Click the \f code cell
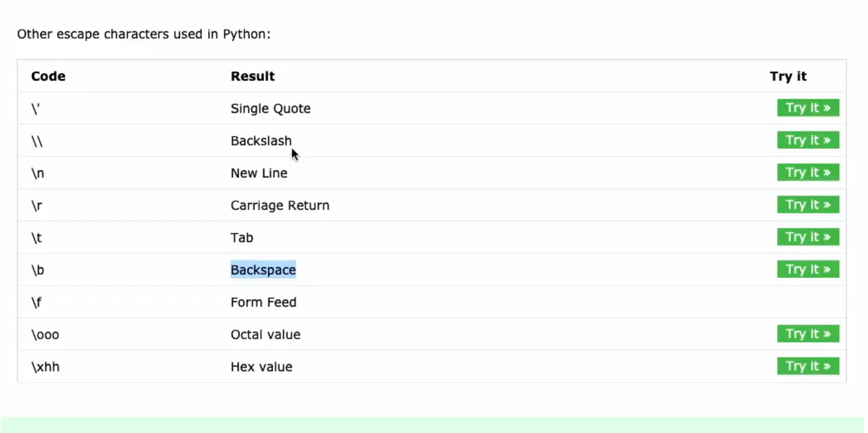 coord(36,302)
